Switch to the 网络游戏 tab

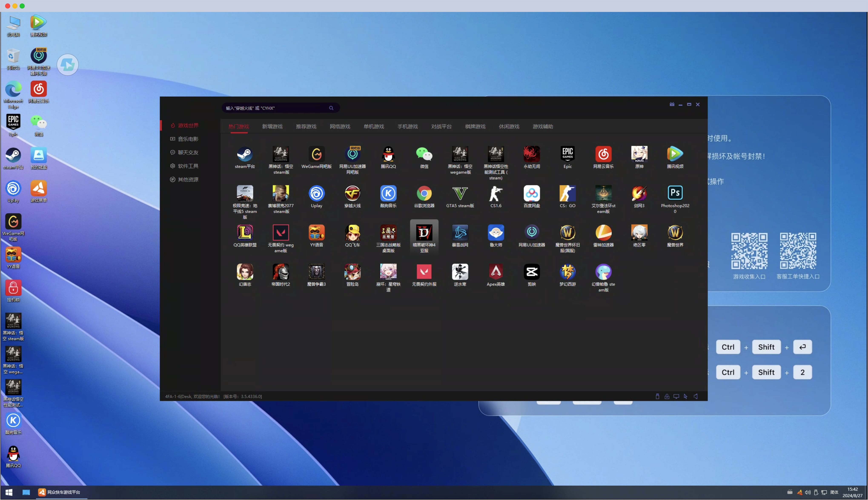pos(340,127)
